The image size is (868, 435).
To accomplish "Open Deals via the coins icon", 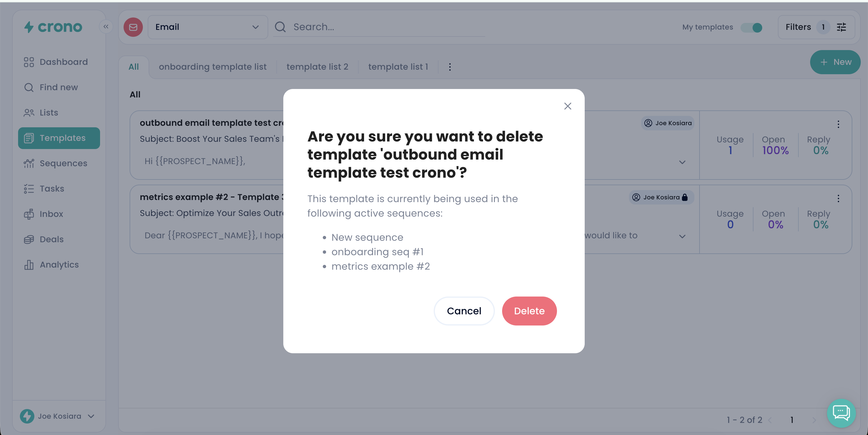I will pos(29,240).
